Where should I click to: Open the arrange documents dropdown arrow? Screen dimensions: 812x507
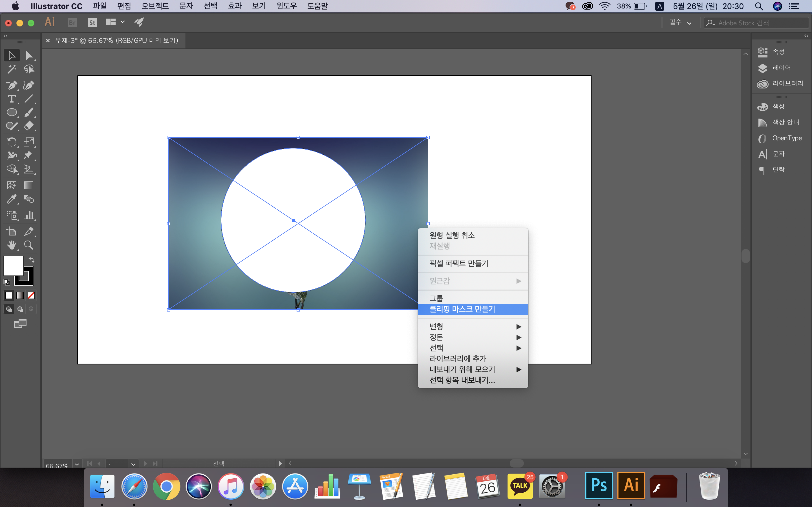[x=122, y=22]
